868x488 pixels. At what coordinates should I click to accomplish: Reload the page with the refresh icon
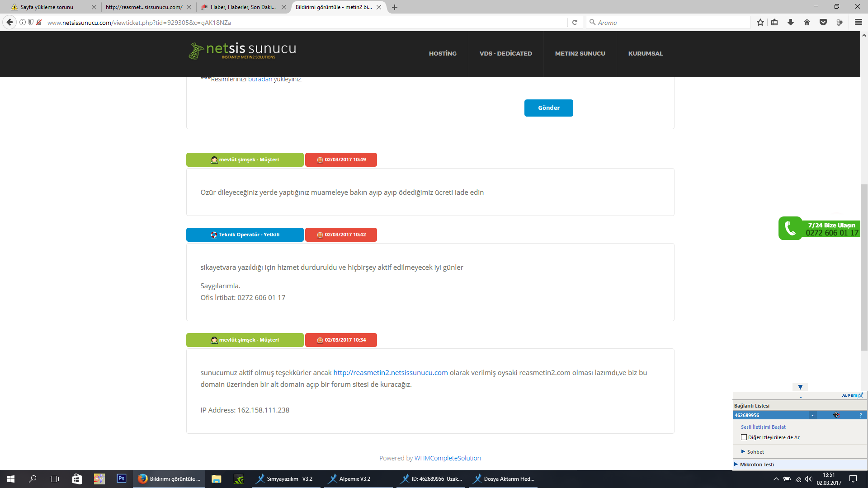coord(575,22)
